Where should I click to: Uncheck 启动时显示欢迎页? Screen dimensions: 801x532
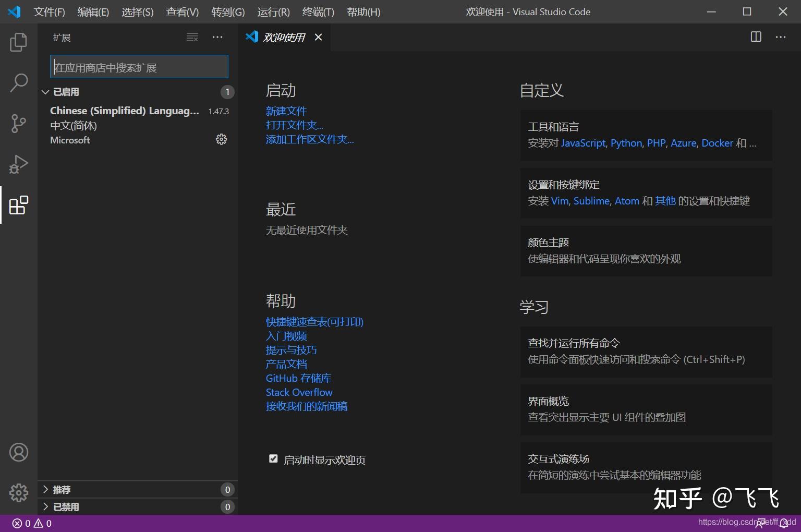click(273, 458)
